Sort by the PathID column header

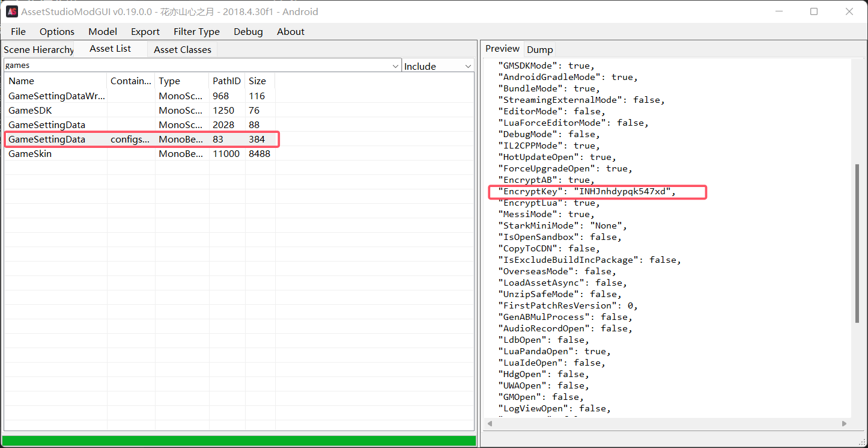click(227, 81)
